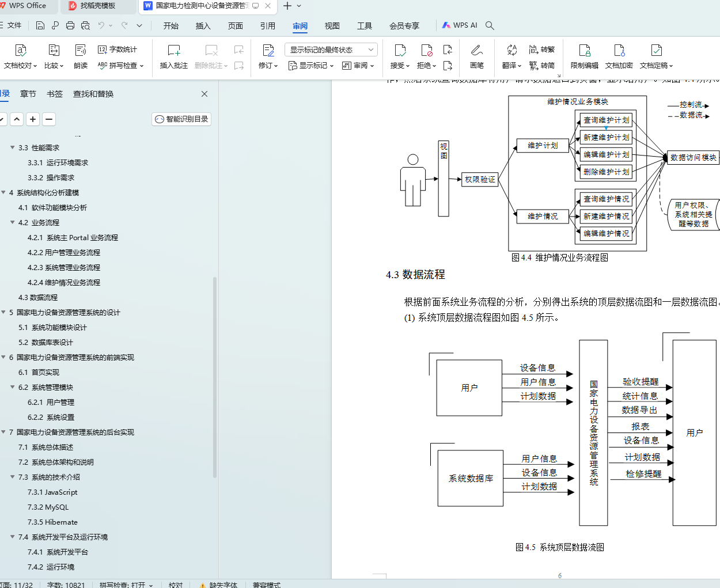Viewport: 720px width, 588px height.
Task: Open 显示标记的最终状态 dropdown
Action: click(331, 50)
